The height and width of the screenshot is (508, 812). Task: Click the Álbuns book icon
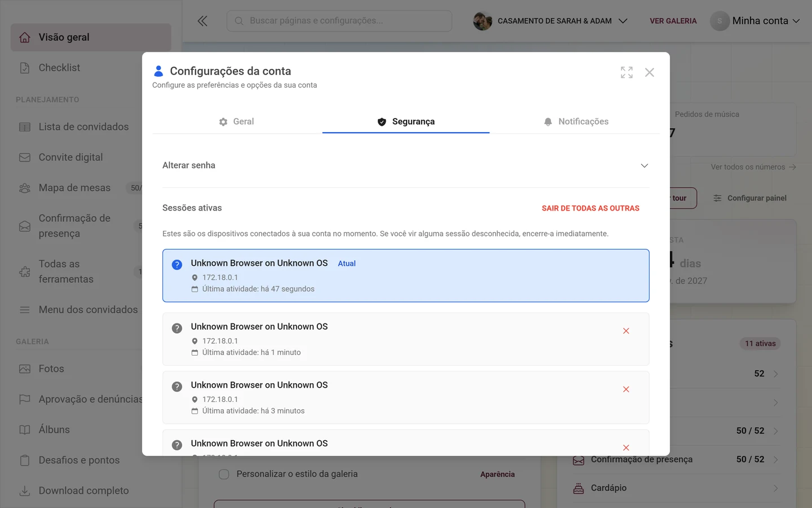tap(25, 430)
